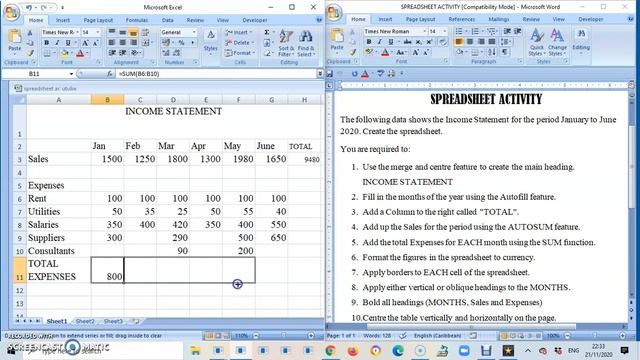Click Center alignment in Word Paragraph group
640x360 pixels.
(x=470, y=42)
